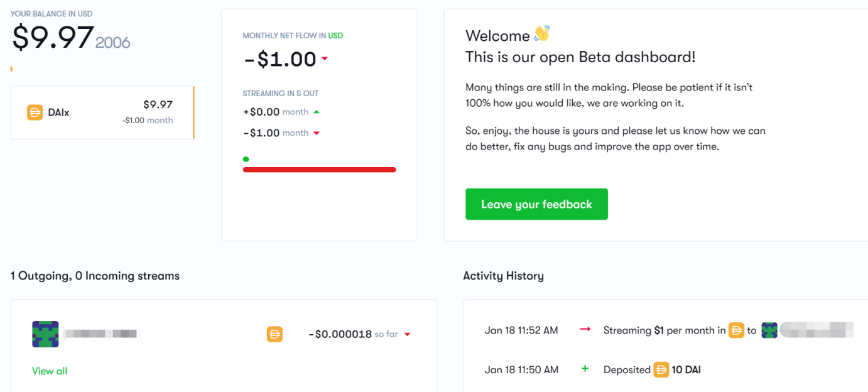
Task: Select the DAIx balance card
Action: point(102,112)
